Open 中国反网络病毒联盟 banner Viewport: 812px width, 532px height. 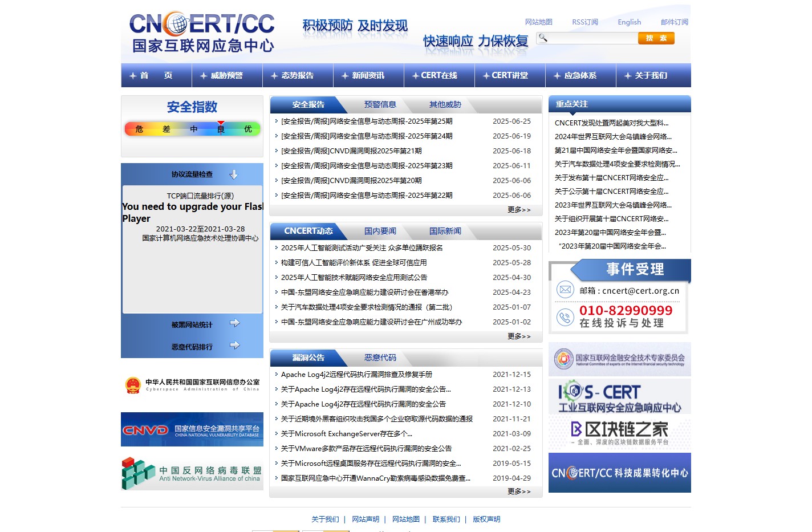click(192, 473)
